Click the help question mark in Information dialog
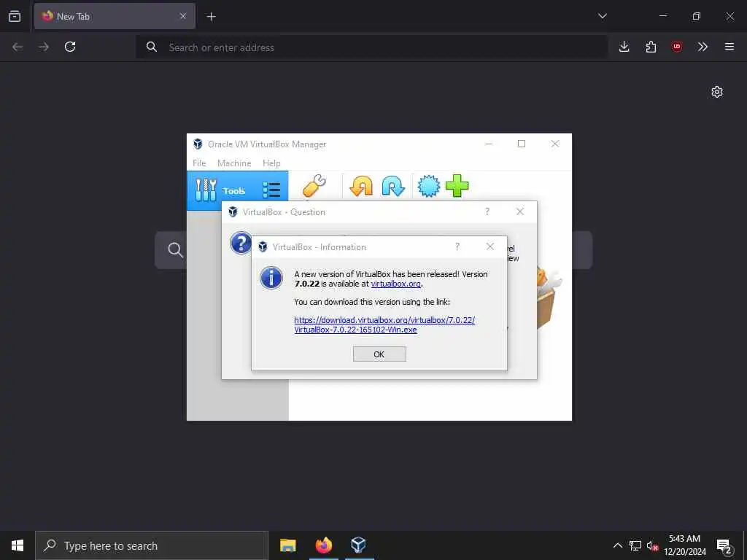This screenshot has width=747, height=560. click(457, 246)
